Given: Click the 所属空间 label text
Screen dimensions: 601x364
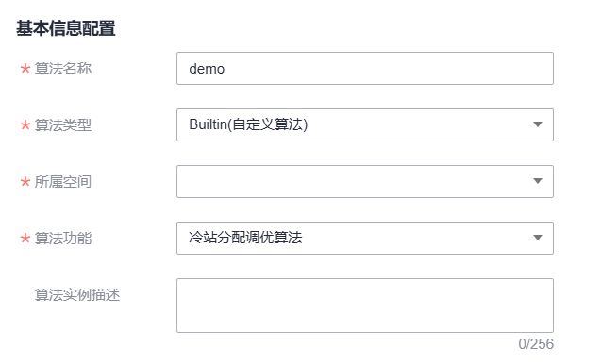Looking at the screenshot, I should (63, 182).
